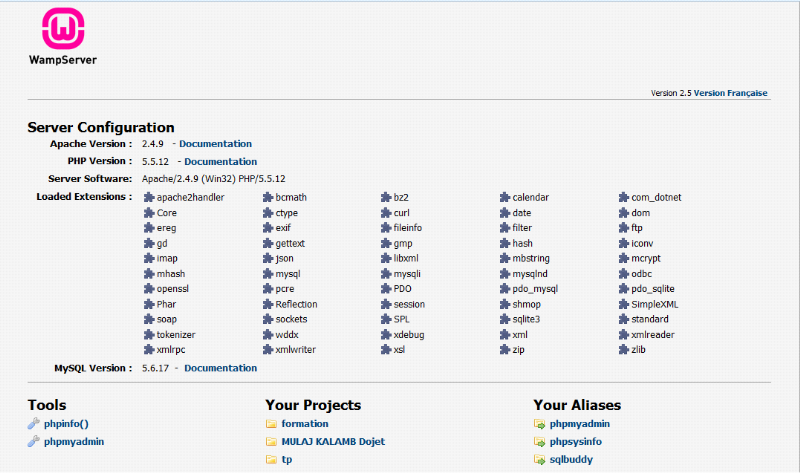
Task: Open the PHP Documentation link
Action: click(x=220, y=162)
